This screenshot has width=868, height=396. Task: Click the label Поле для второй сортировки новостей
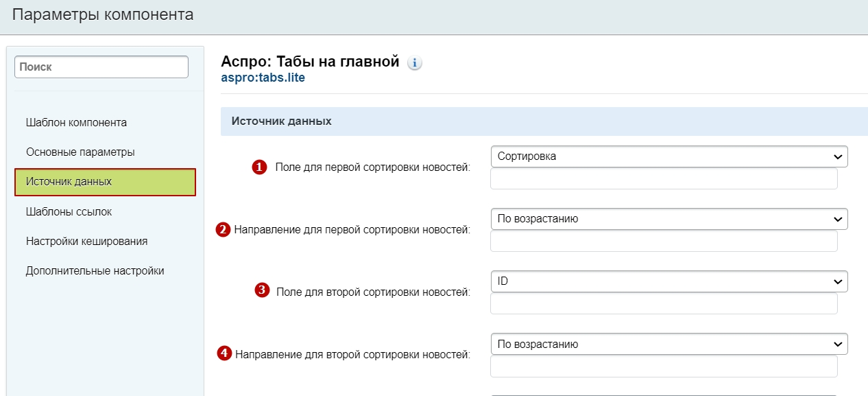pos(373,292)
